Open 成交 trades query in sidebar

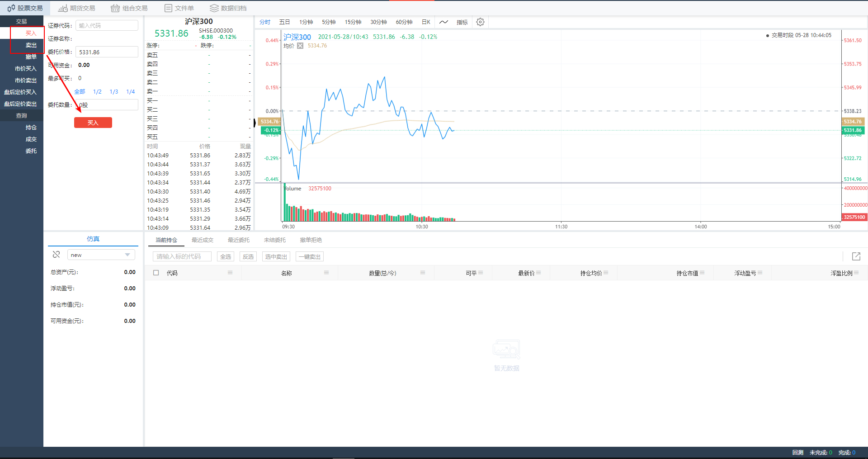click(31, 139)
